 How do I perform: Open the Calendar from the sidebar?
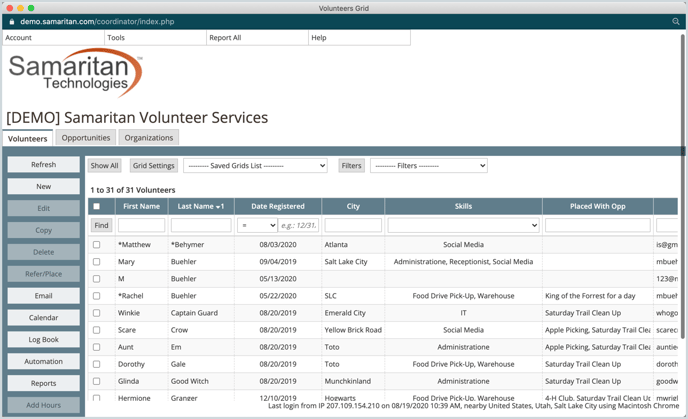(44, 318)
